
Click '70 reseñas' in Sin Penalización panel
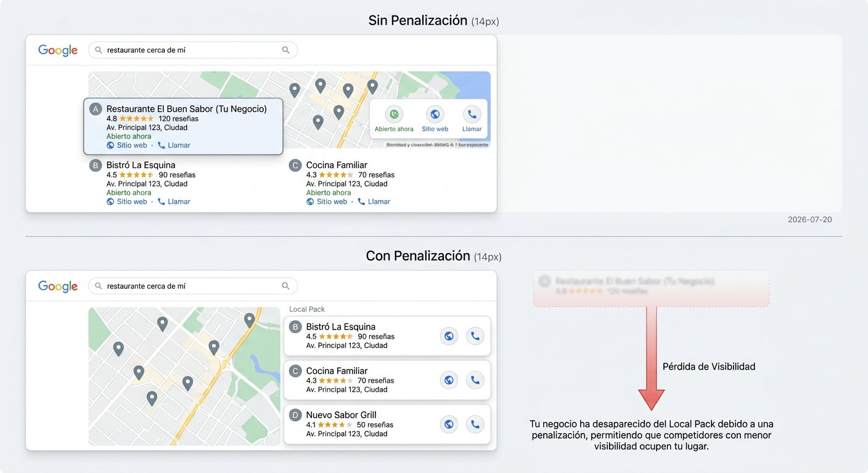point(376,175)
